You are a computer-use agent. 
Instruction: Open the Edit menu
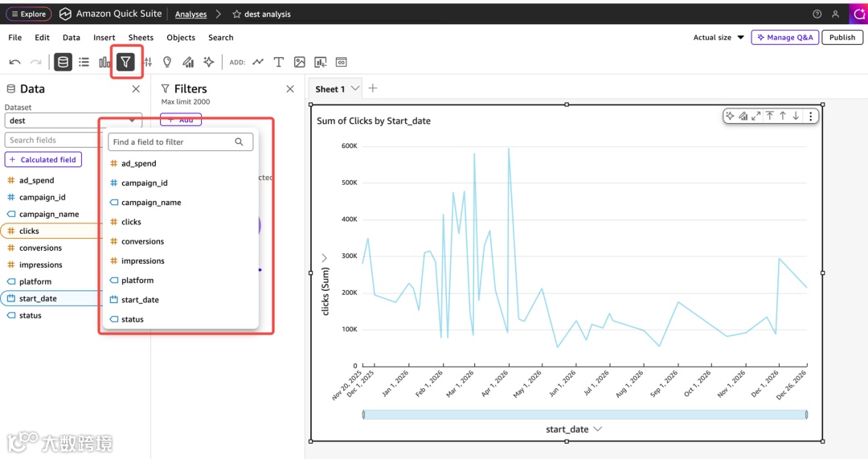click(x=42, y=37)
